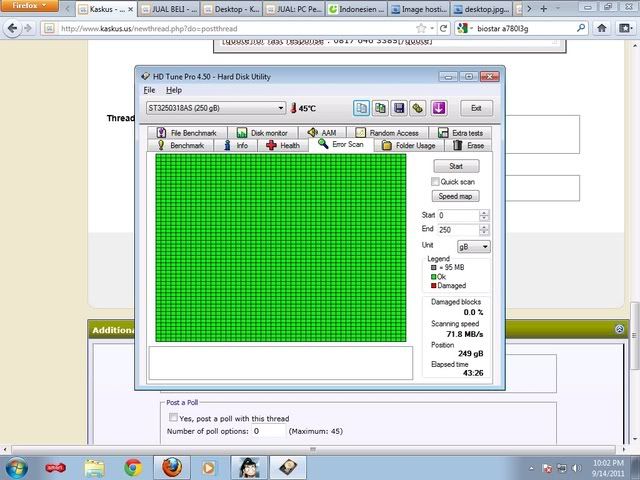Image resolution: width=640 pixels, height=480 pixels.
Task: Click the copy text to clipboard icon
Action: click(361, 108)
